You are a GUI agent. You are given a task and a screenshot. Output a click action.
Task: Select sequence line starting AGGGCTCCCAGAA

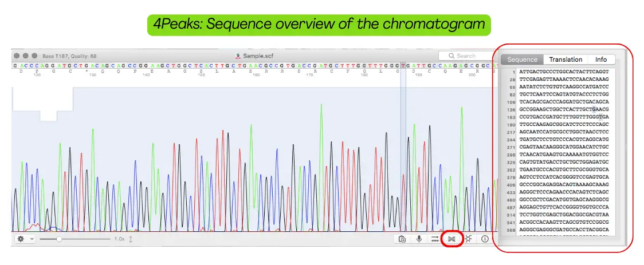[564, 192]
